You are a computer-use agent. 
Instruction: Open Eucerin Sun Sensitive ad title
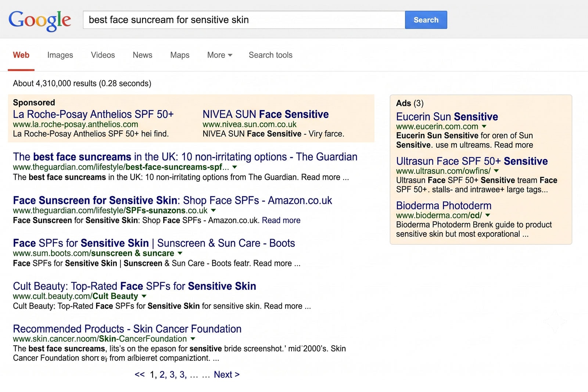pyautogui.click(x=447, y=117)
